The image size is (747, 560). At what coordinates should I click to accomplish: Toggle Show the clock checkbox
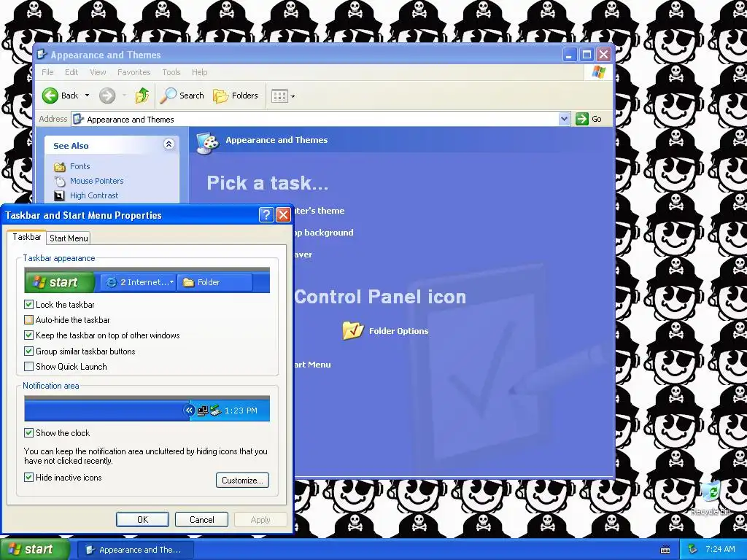(x=28, y=433)
